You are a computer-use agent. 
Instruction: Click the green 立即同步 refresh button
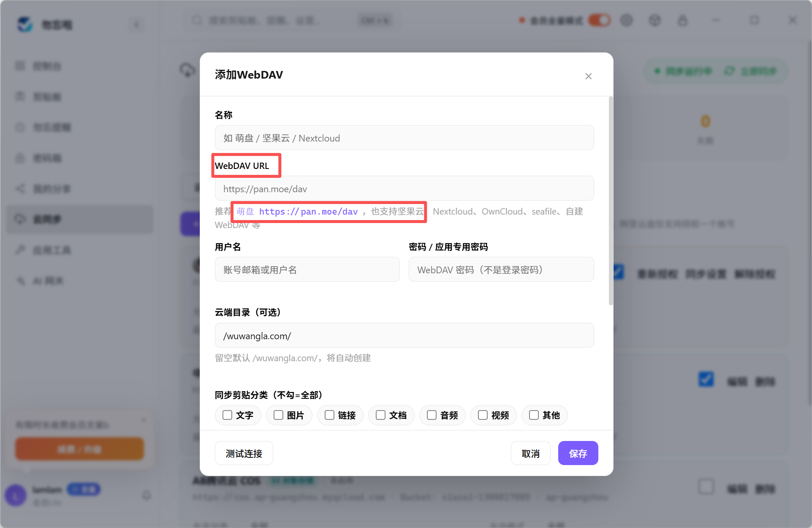(x=750, y=71)
